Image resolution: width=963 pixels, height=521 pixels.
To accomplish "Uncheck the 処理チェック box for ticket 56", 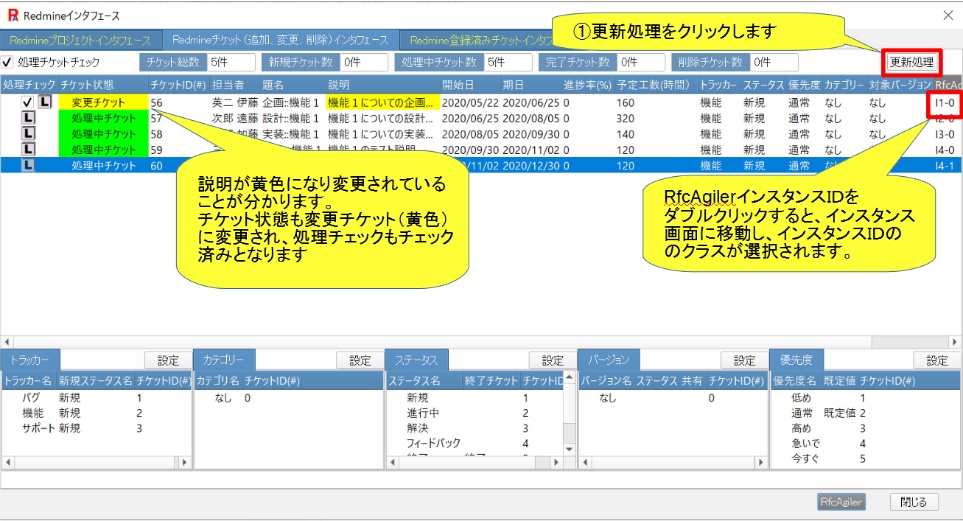I will (x=27, y=102).
